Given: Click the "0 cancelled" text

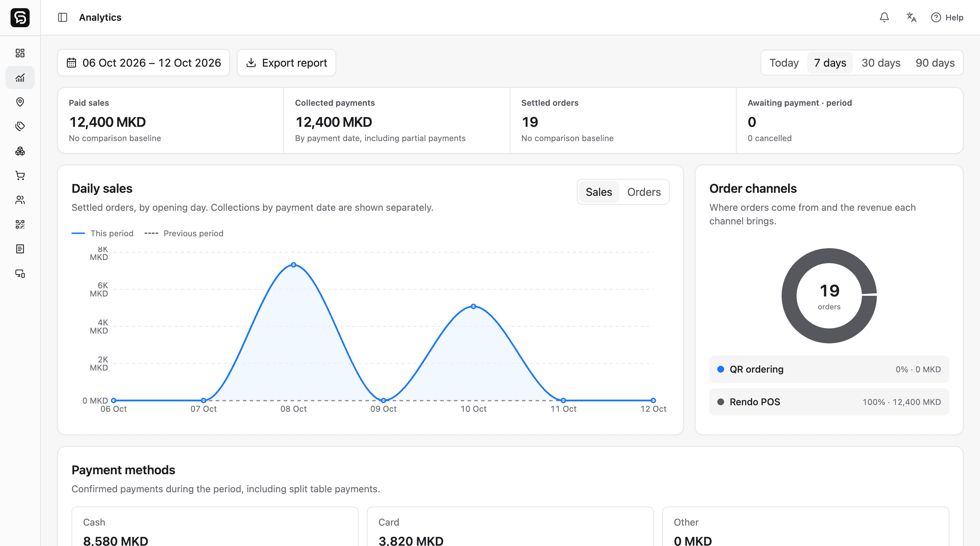Looking at the screenshot, I should [769, 138].
